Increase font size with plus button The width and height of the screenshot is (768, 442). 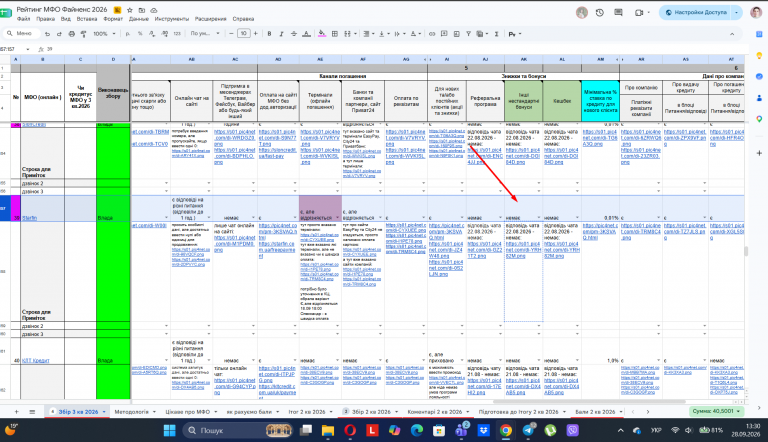255,33
